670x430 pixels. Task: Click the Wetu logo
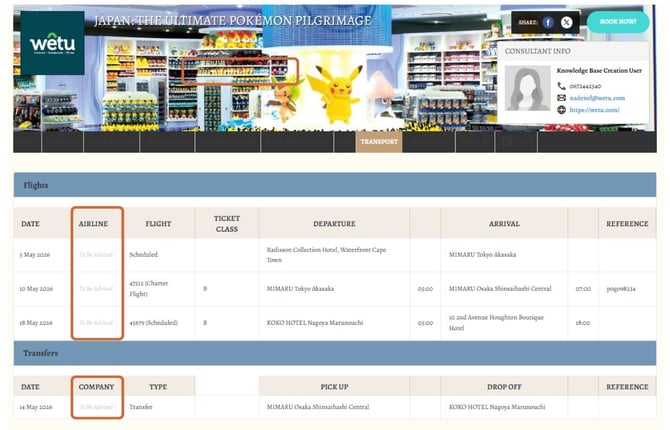[x=53, y=43]
